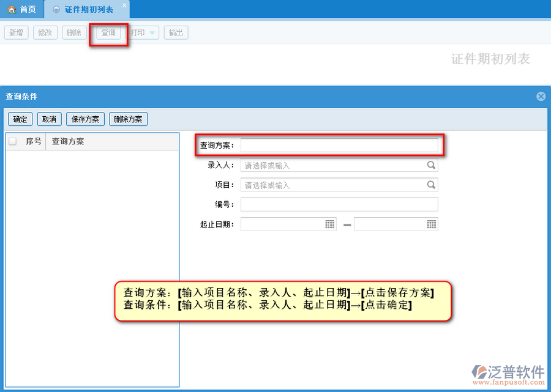Viewport: 551px width, 392px height.
Task: Toggle the select-all checkbox beside 序号
Action: click(13, 141)
